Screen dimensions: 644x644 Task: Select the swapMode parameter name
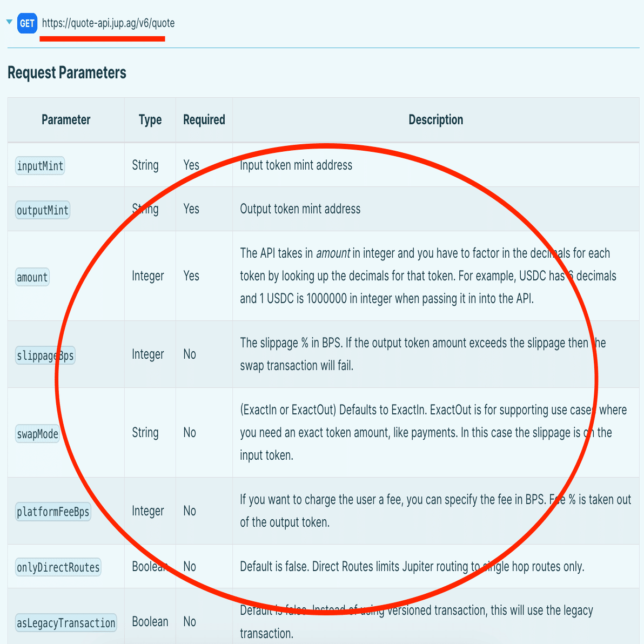tap(37, 434)
